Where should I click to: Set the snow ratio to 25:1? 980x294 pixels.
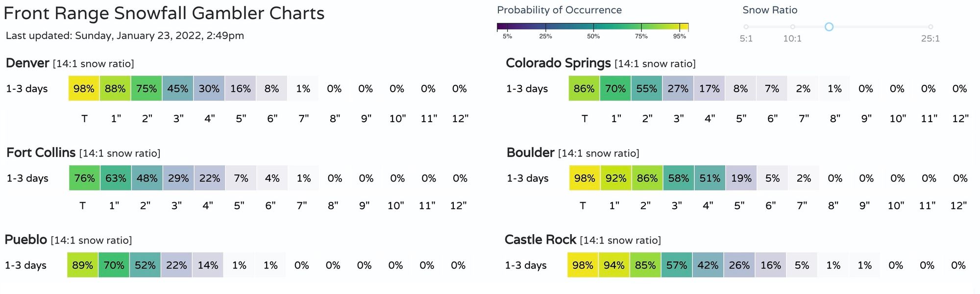point(931,27)
